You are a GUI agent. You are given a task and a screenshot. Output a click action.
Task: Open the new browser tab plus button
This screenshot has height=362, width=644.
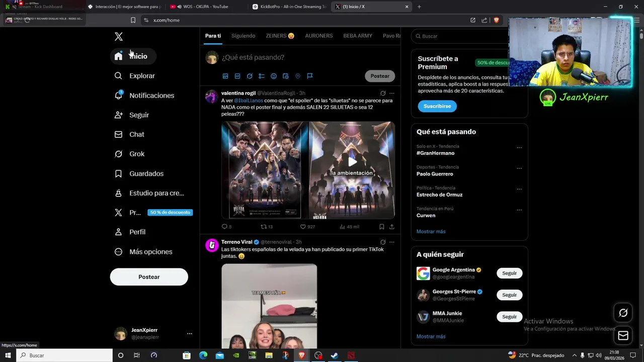click(419, 7)
